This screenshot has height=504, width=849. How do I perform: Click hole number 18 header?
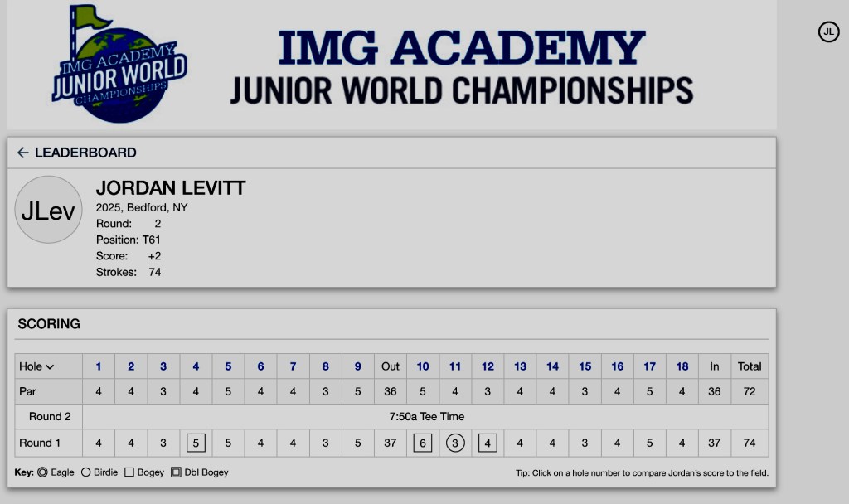(x=682, y=366)
